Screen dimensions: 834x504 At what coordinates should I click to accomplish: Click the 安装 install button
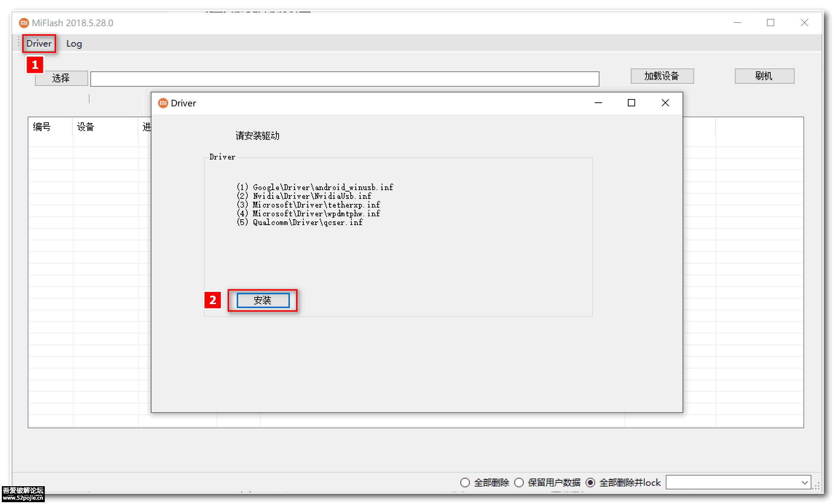(x=262, y=300)
